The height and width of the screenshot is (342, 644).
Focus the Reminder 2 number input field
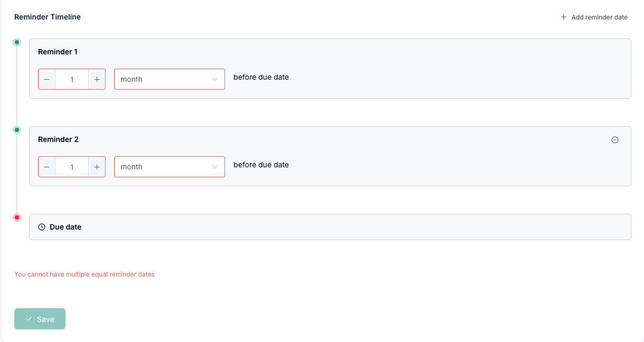(72, 167)
